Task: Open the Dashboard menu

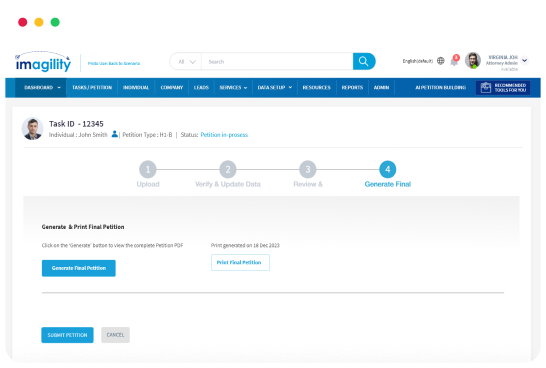Action: tap(41, 88)
